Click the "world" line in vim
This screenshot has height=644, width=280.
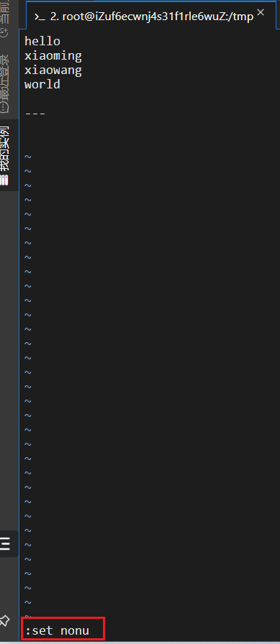(x=42, y=85)
